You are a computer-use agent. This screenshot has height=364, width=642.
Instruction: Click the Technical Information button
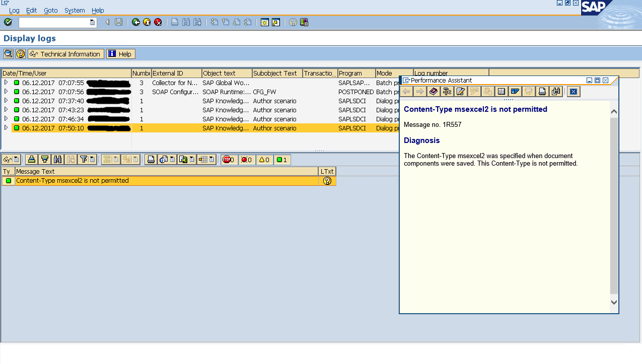tap(66, 54)
